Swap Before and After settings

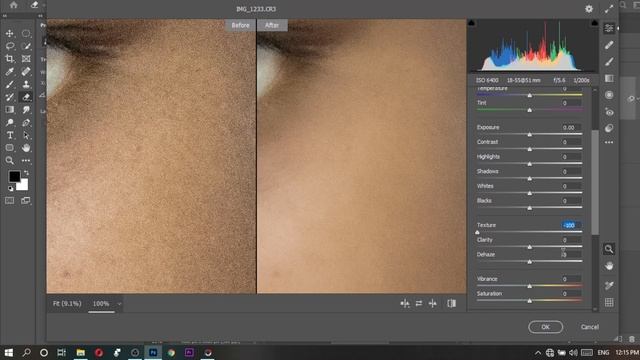[419, 303]
